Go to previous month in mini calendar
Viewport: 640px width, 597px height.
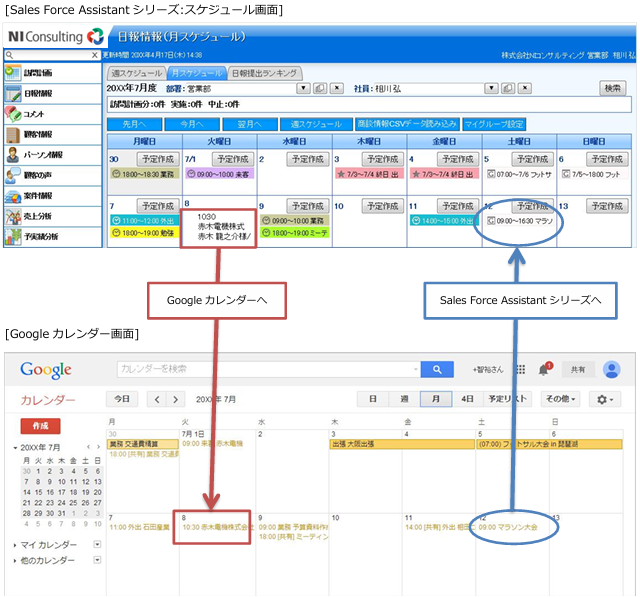[89, 447]
